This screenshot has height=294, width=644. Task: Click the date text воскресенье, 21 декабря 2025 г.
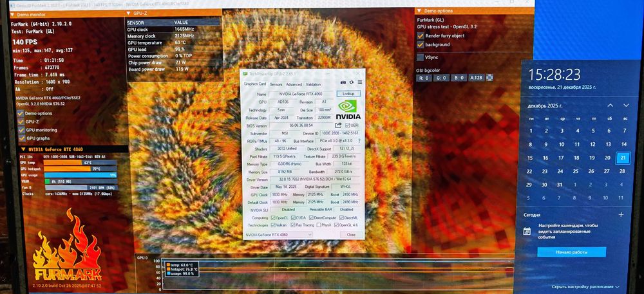click(562, 87)
